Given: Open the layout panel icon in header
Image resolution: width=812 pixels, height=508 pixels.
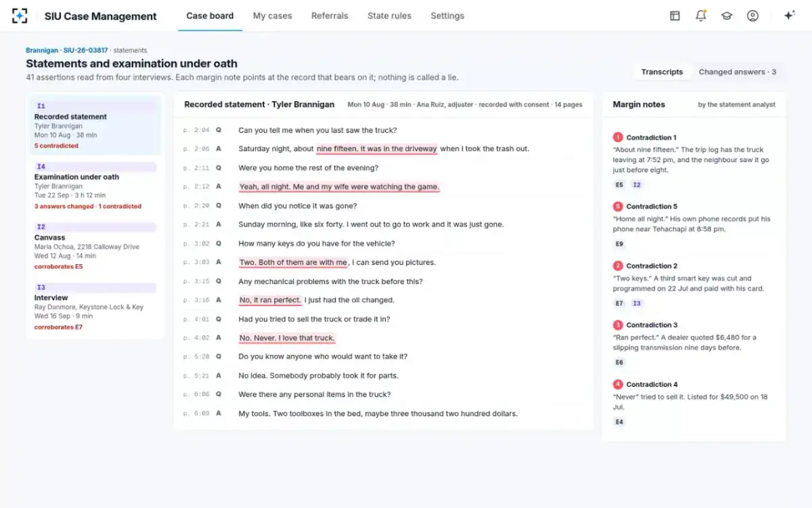Looking at the screenshot, I should pos(675,16).
